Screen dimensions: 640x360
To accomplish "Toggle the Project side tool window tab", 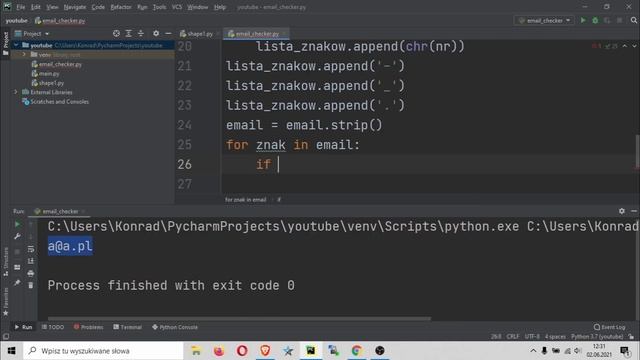I will [x=6, y=43].
